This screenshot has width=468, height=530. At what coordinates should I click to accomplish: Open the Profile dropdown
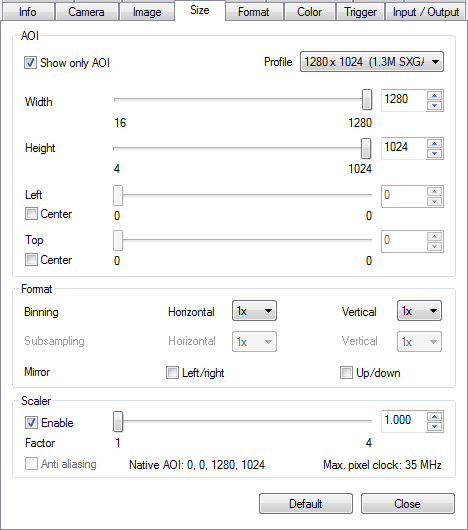tap(372, 62)
